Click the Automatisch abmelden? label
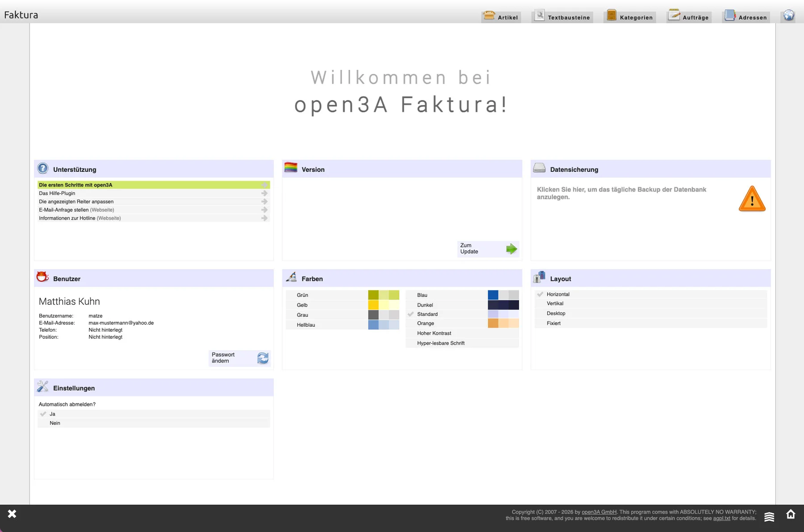The width and height of the screenshot is (804, 532). tap(67, 404)
